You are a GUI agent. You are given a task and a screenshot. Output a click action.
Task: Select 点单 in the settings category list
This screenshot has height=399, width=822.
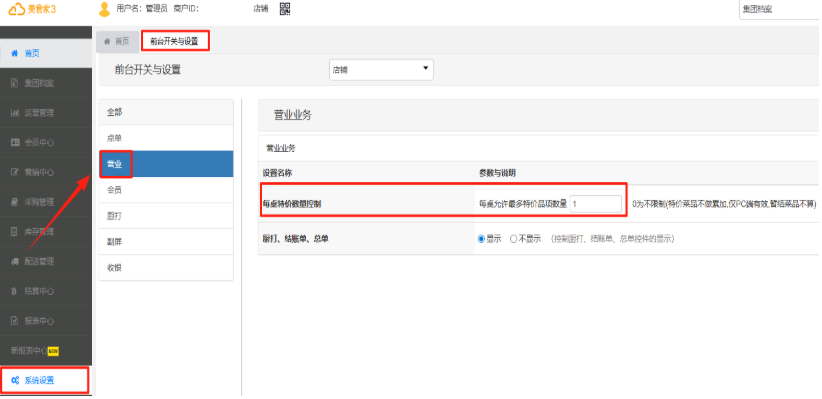click(166, 138)
